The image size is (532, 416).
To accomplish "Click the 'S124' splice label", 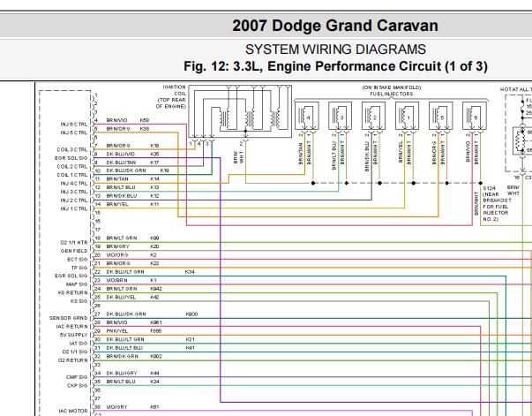I will coord(490,188).
